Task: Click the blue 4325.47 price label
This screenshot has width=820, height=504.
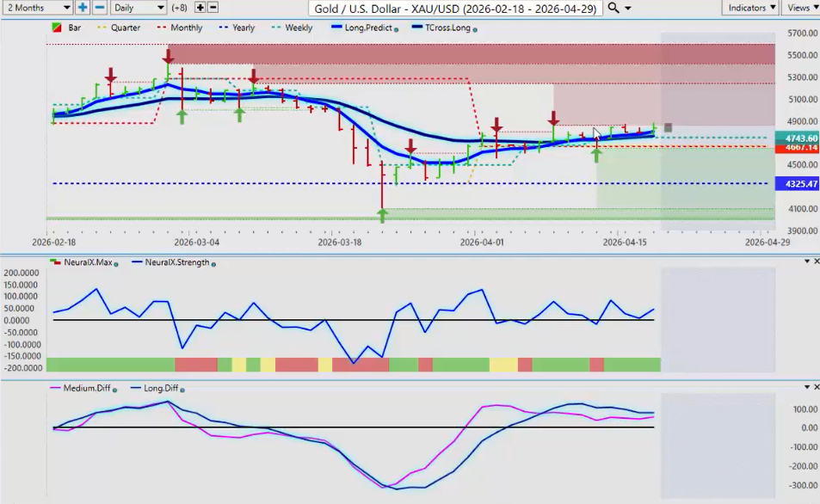Action: [796, 184]
